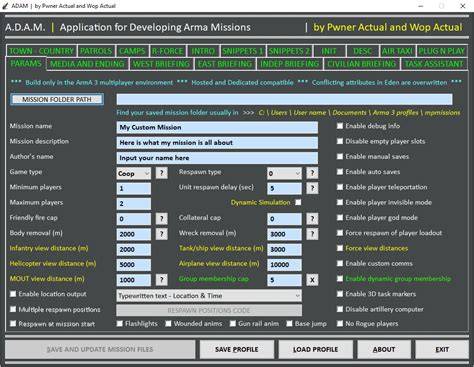Enable debug info checkbox
The width and height of the screenshot is (474, 367).
point(340,126)
